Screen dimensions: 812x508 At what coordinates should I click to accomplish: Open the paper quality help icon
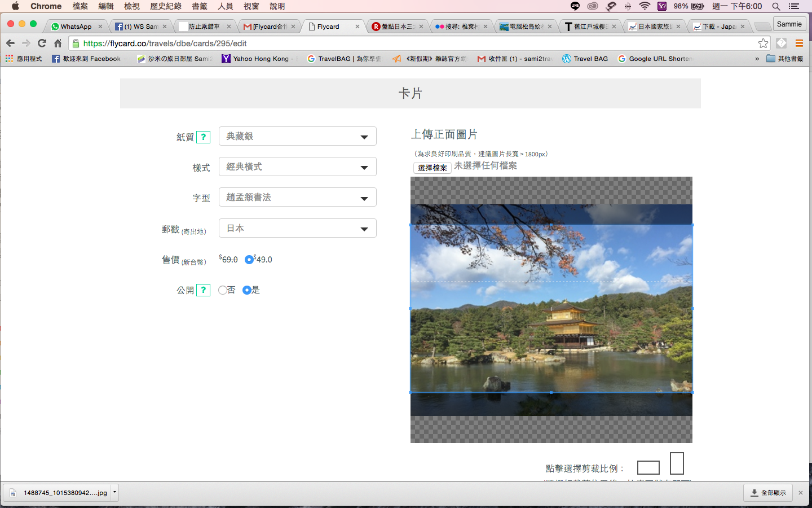click(x=204, y=137)
